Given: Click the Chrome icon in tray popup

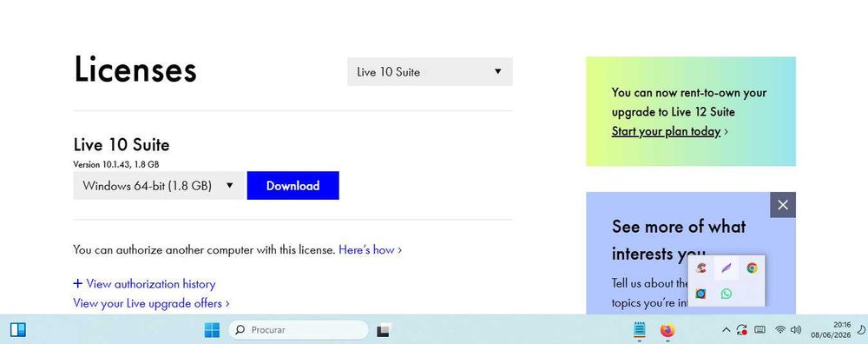Looking at the screenshot, I should (x=752, y=268).
